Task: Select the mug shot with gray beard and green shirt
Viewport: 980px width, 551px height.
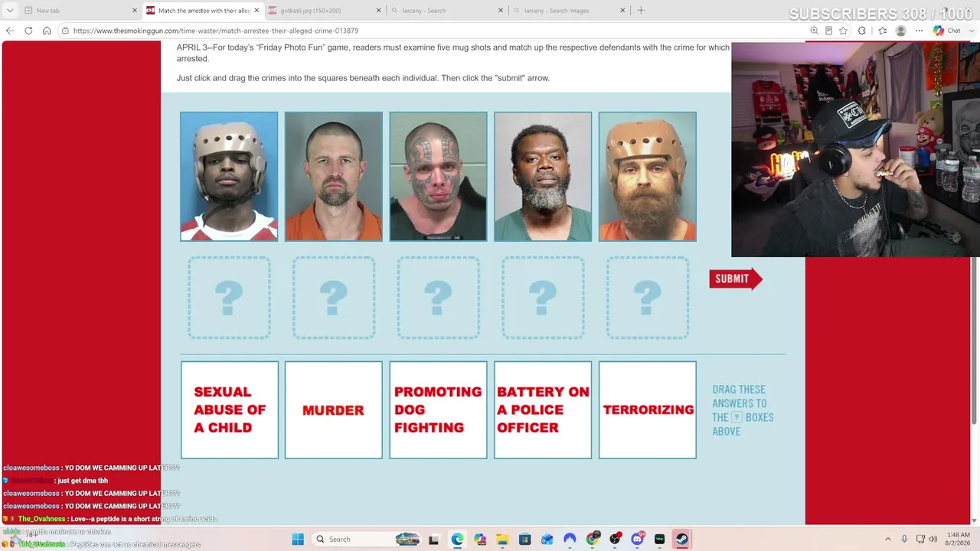Action: pyautogui.click(x=543, y=177)
